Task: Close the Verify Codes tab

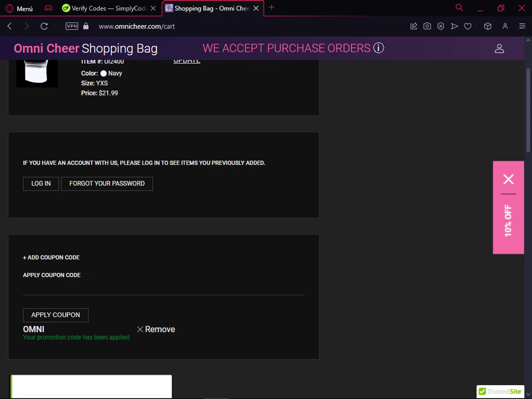Action: pos(153,8)
